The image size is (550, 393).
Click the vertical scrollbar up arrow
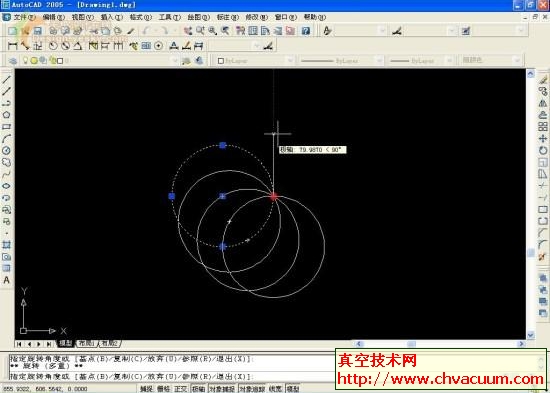530,73
